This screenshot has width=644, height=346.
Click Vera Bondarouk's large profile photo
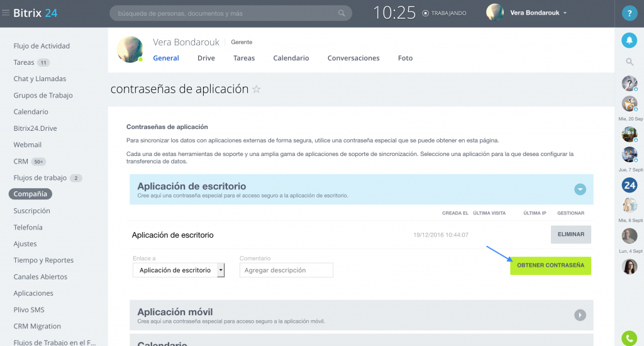click(130, 49)
